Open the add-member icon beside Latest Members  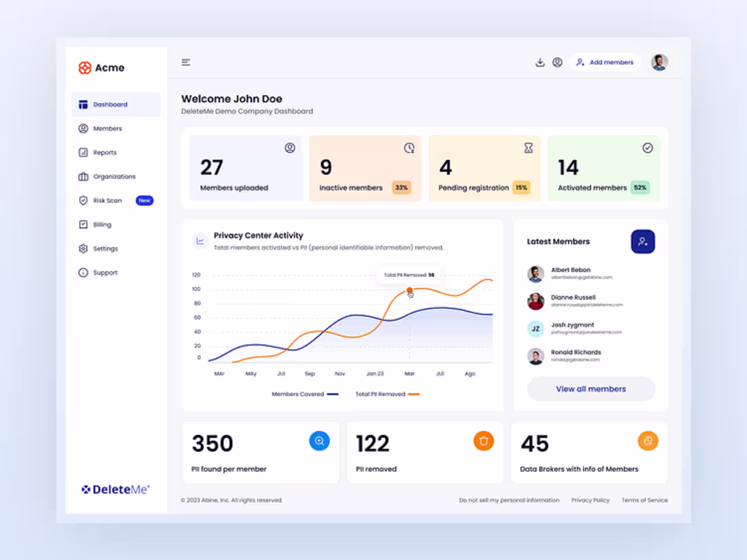642,241
